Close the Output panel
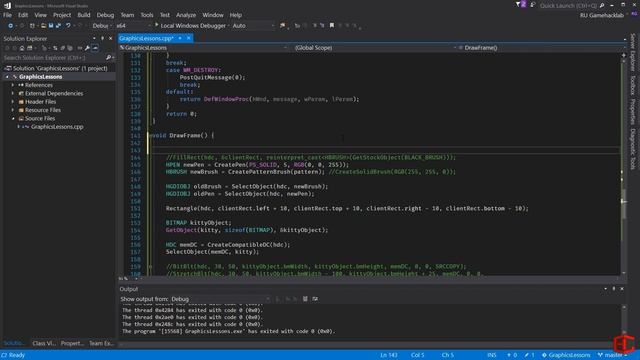The image size is (640, 360). (622, 289)
